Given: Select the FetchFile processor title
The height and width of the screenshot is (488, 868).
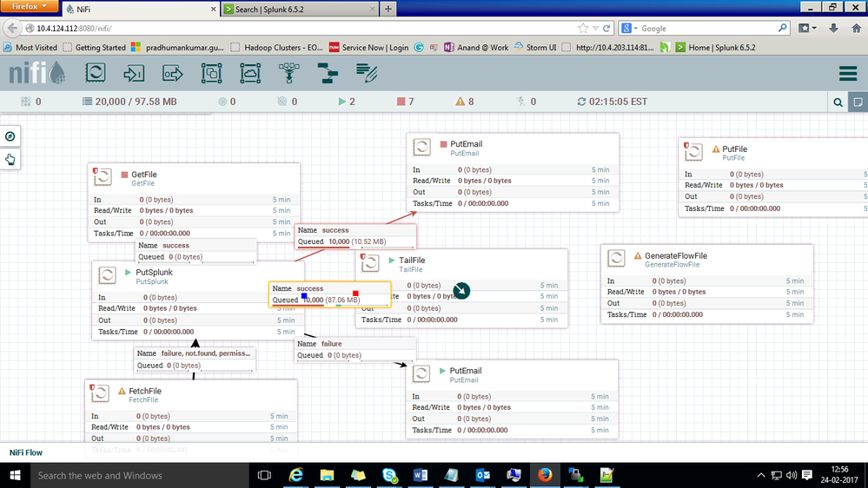Looking at the screenshot, I should [x=145, y=391].
